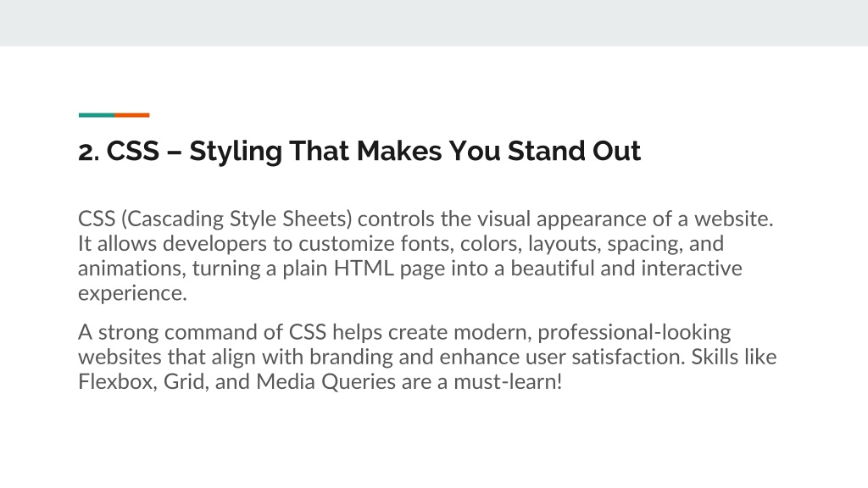Click the word "HTML" in the body text
The width and height of the screenshot is (868, 488).
pyautogui.click(x=364, y=269)
